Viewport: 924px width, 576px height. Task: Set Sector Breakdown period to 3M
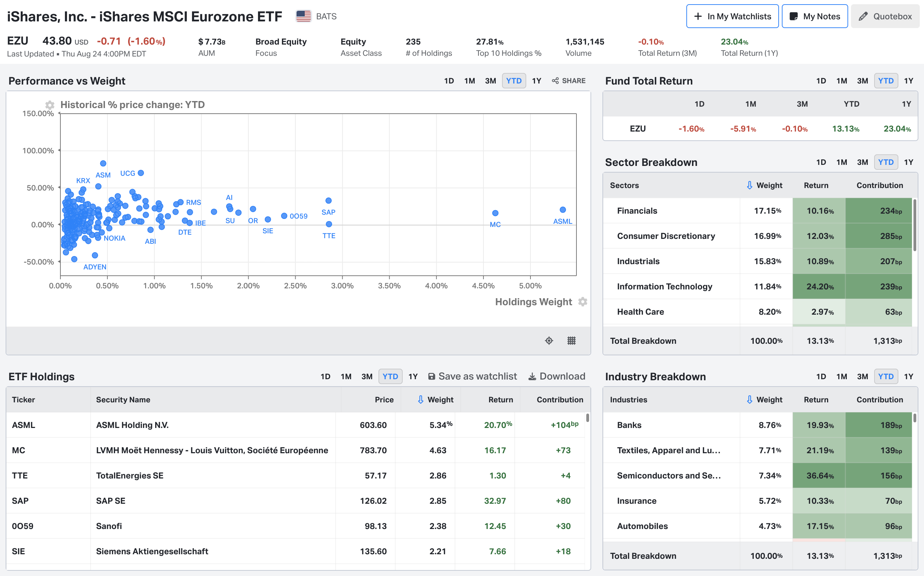863,162
